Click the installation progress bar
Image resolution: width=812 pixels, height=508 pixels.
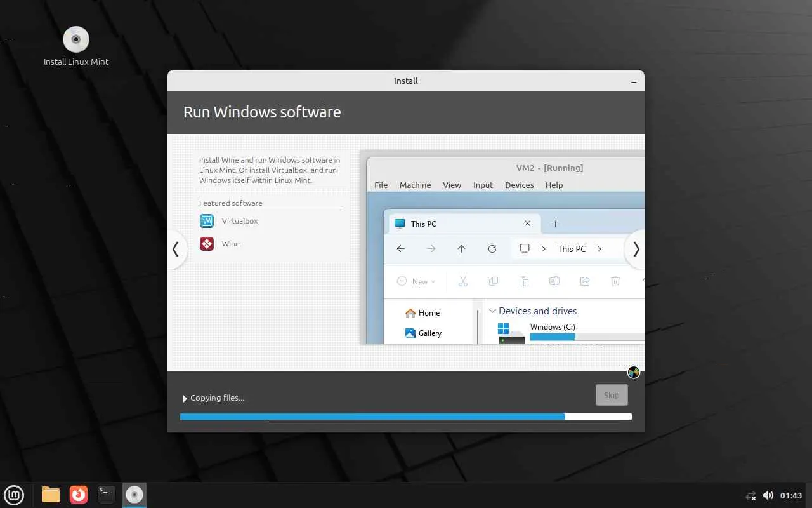(x=406, y=417)
